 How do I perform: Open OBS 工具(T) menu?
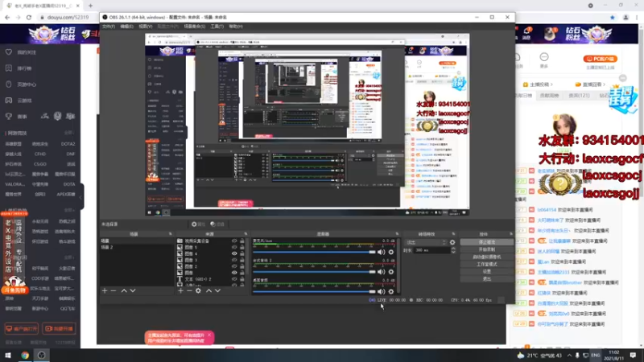click(217, 27)
